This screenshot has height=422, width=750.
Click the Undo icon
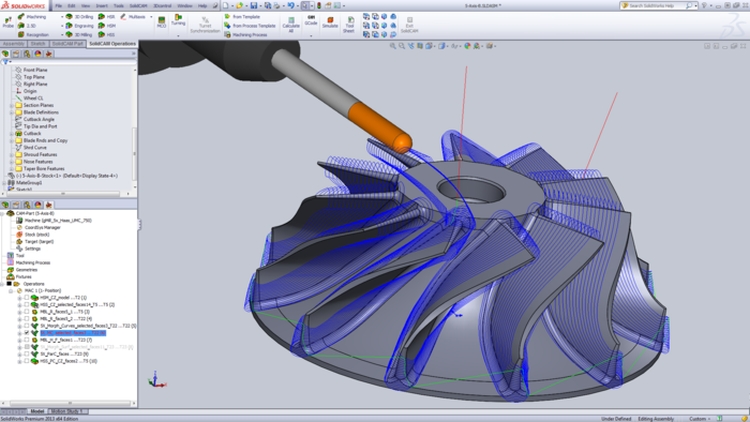pos(290,6)
